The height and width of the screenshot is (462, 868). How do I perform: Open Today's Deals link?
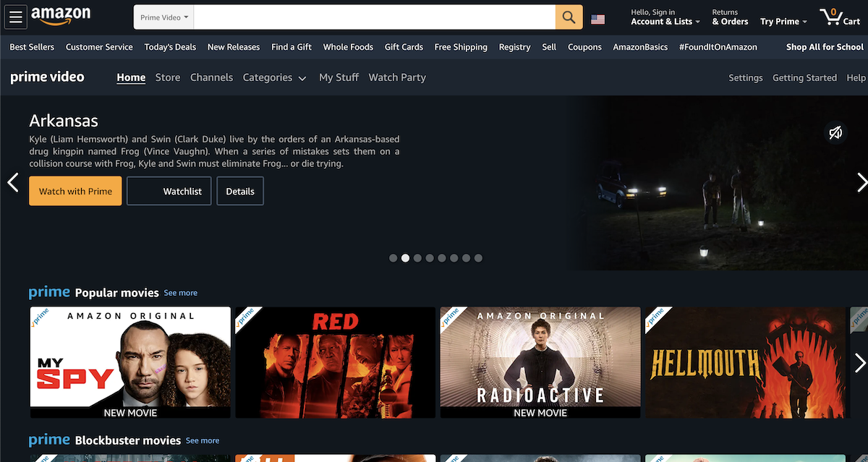pyautogui.click(x=170, y=47)
